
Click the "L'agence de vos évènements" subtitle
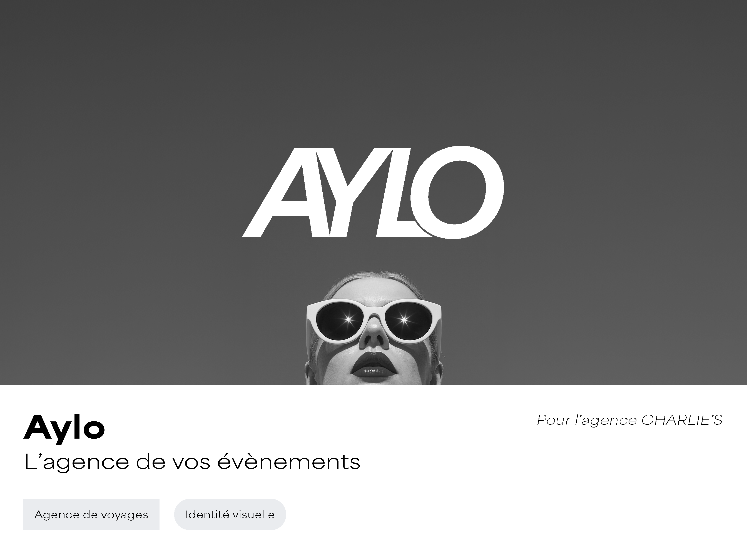(192, 462)
